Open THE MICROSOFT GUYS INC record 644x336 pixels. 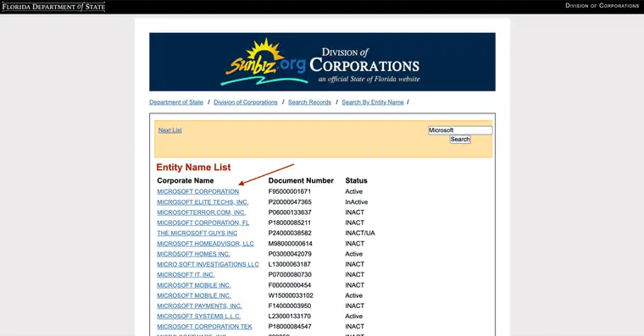point(197,233)
